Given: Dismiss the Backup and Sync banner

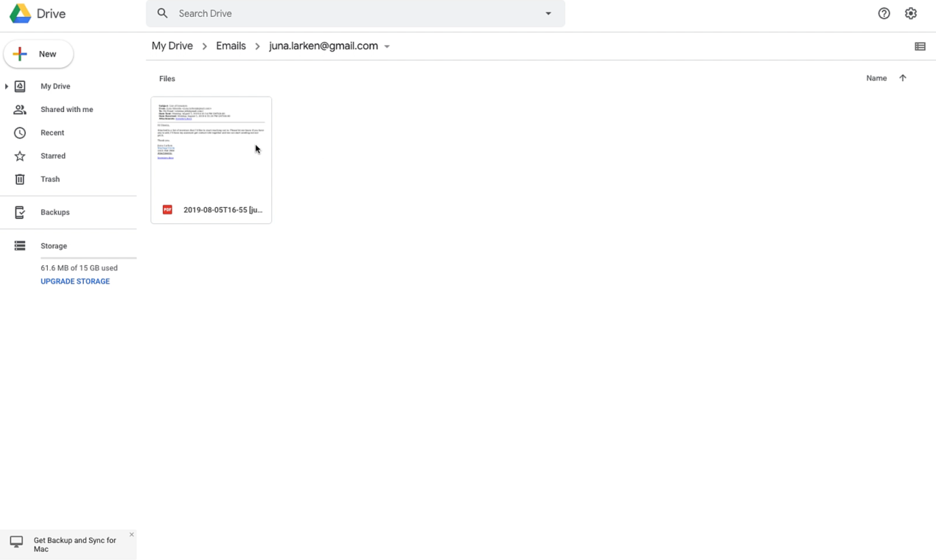Looking at the screenshot, I should pos(131,534).
